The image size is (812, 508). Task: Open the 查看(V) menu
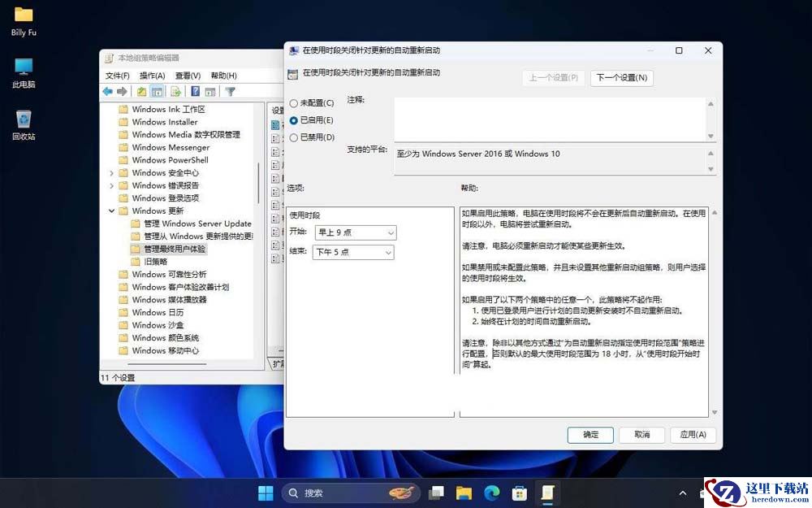(188, 76)
